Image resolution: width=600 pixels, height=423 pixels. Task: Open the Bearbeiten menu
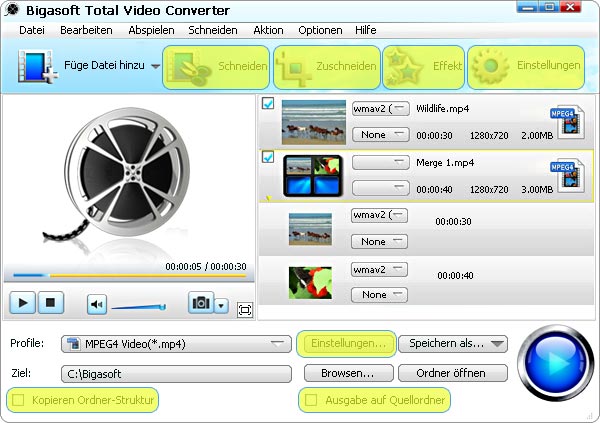(x=86, y=30)
